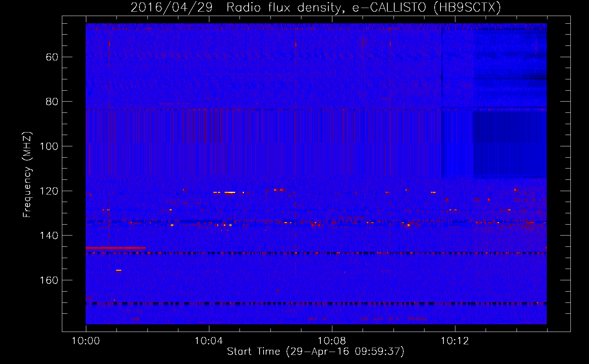Image resolution: width=589 pixels, height=364 pixels.
Task: Click the 10:08 time tick label
Action: click(x=332, y=341)
